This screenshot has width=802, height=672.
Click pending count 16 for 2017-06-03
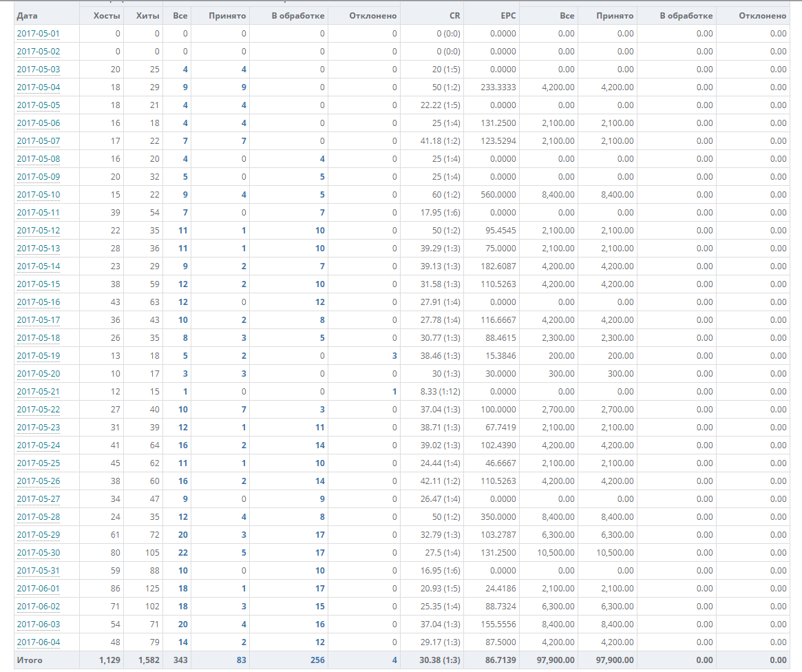tap(320, 624)
